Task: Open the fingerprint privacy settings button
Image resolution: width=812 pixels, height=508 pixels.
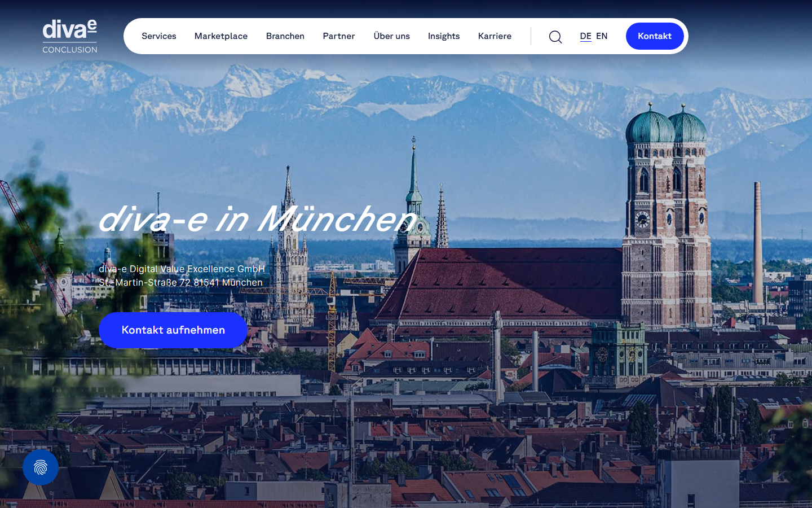Action: 41,467
